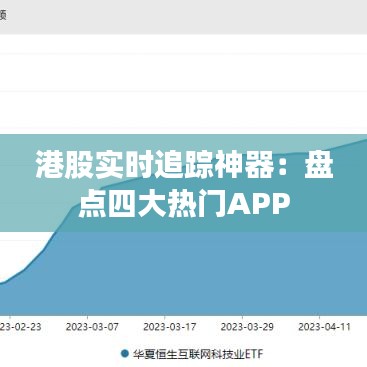Click the 2023-03-07 date axis label
The height and width of the screenshot is (367, 367).
coord(92,327)
